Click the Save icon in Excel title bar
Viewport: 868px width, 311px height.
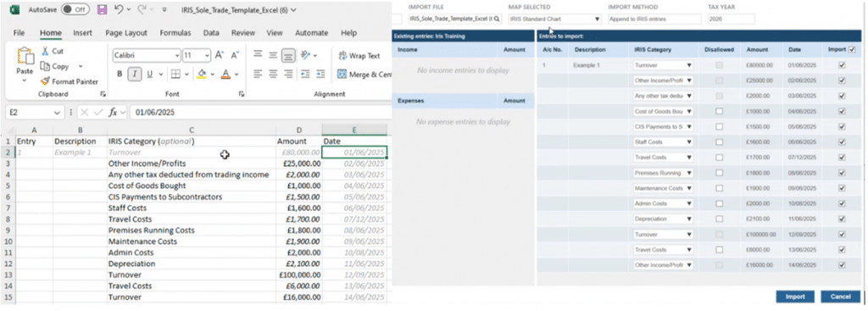(102, 9)
